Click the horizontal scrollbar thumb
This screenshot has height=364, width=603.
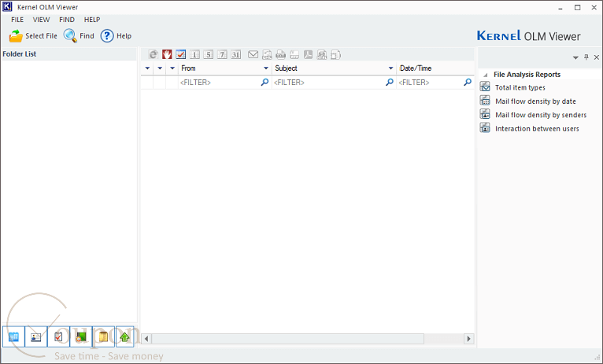(288, 339)
